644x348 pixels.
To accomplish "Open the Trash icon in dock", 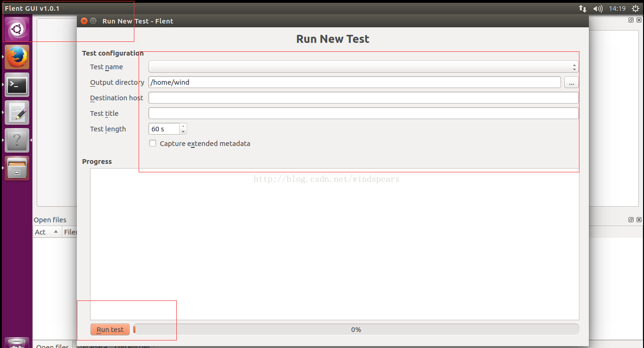I will 17,343.
